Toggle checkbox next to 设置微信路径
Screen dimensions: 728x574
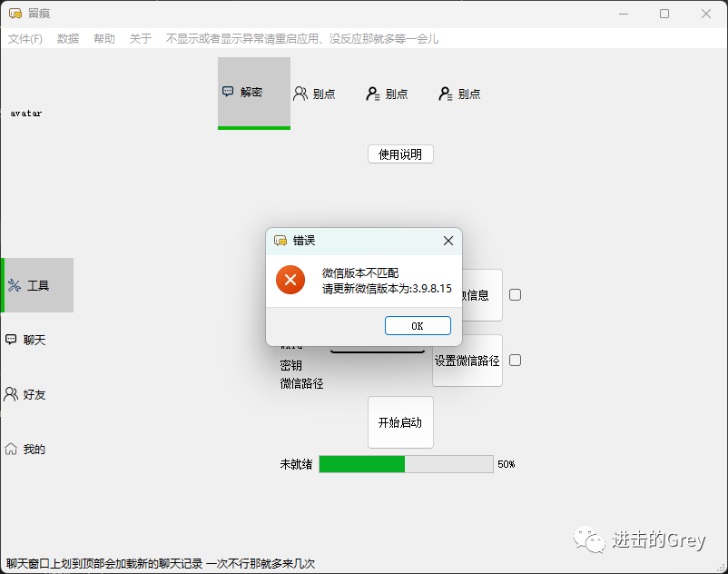(515, 360)
